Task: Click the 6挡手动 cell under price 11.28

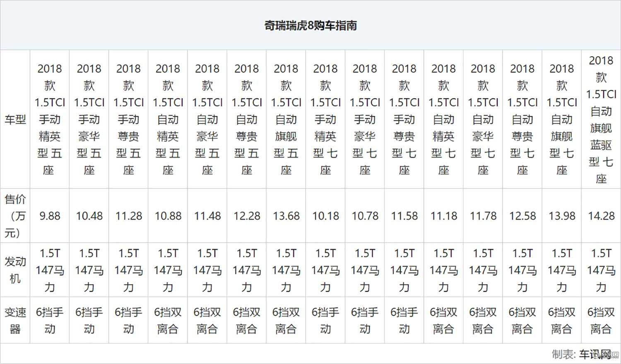Action: (x=128, y=321)
